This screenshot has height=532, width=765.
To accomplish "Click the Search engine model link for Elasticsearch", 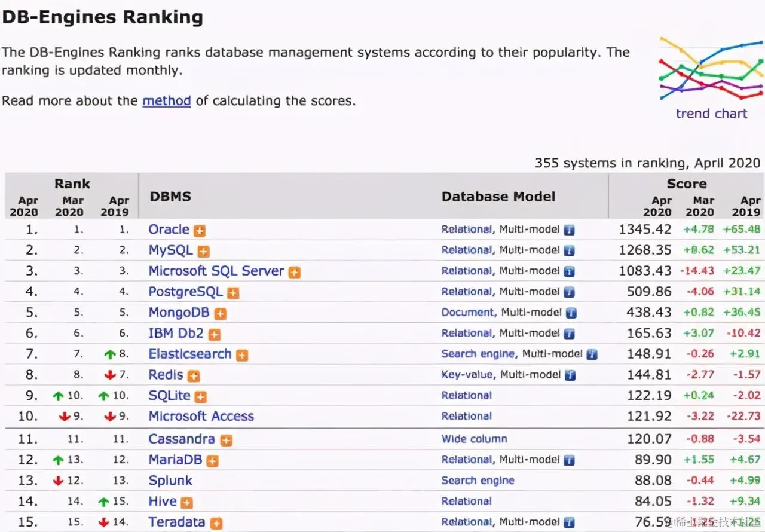I will (478, 354).
